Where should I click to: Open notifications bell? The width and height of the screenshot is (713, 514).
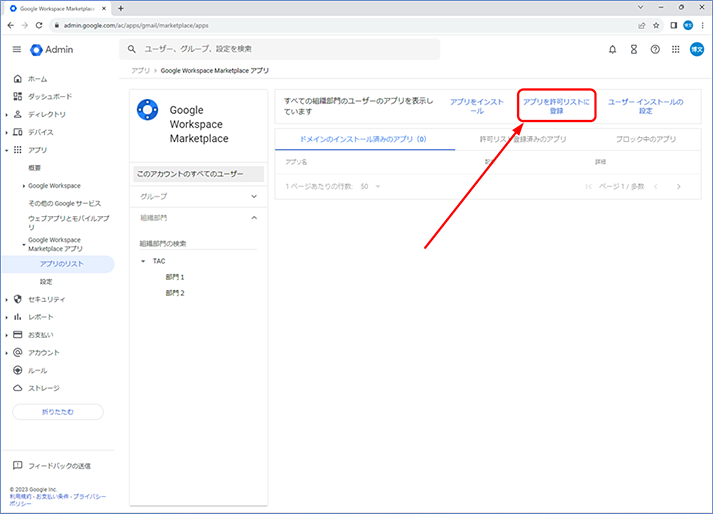point(613,50)
